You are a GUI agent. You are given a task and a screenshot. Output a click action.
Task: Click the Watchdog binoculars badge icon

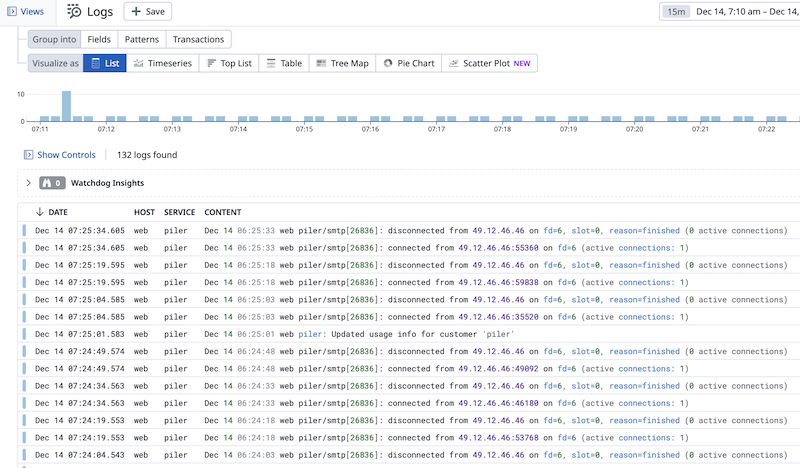(x=46, y=183)
